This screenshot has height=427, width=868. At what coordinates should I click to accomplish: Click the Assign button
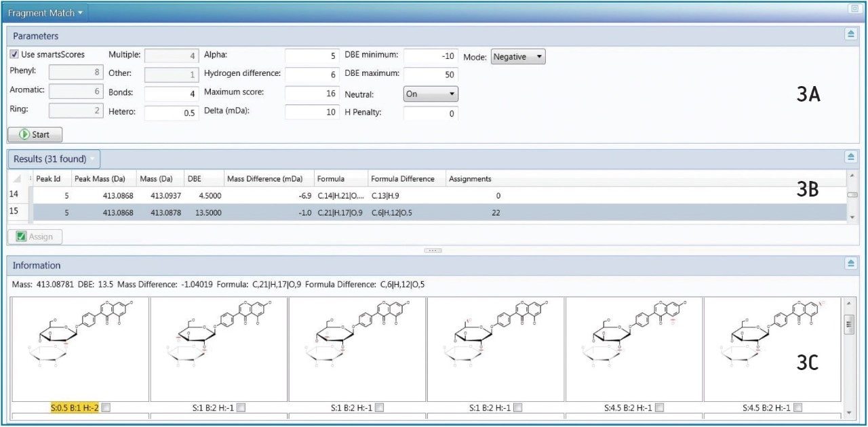(35, 237)
